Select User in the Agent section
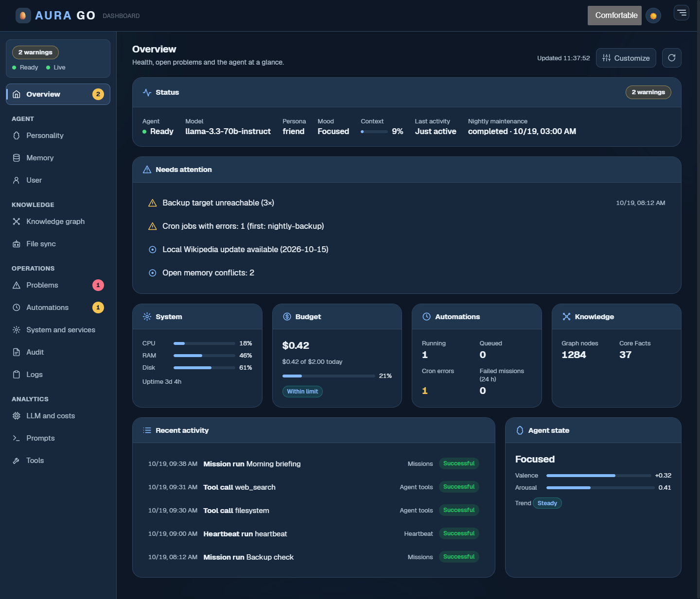The height and width of the screenshot is (599, 700). click(x=58, y=180)
